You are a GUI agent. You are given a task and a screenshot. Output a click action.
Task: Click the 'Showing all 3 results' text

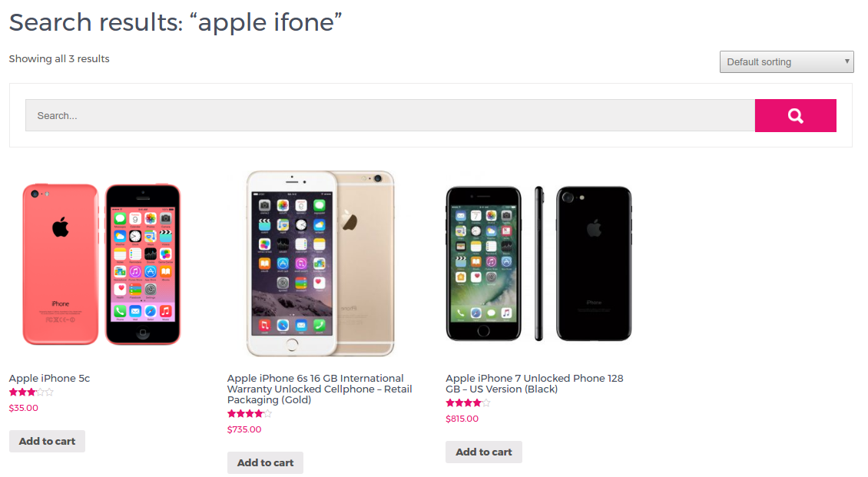click(x=59, y=59)
